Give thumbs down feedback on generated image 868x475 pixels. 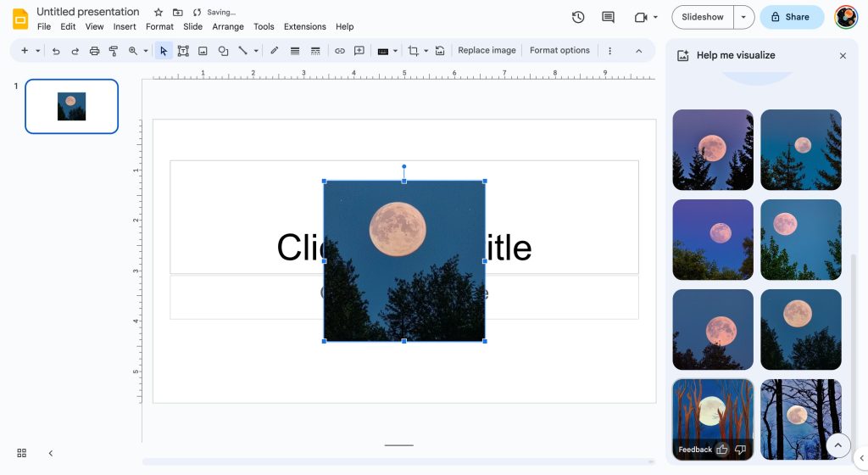[740, 450]
